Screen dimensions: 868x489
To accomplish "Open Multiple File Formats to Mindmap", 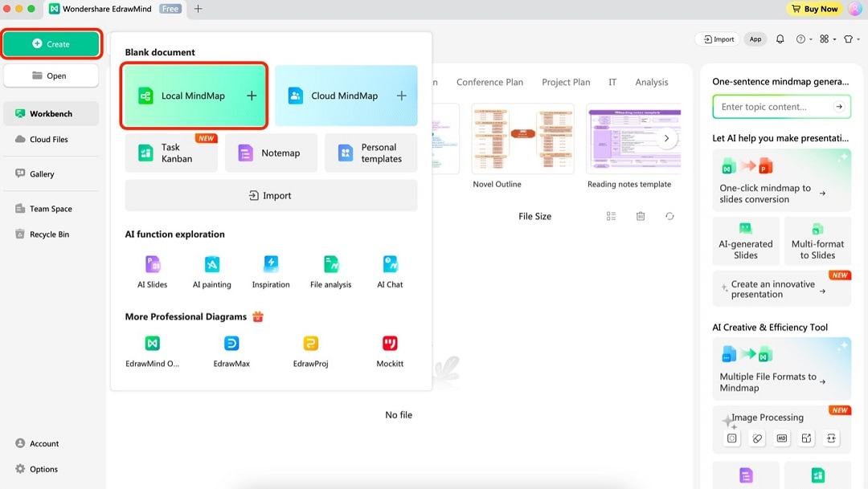I will coord(782,369).
